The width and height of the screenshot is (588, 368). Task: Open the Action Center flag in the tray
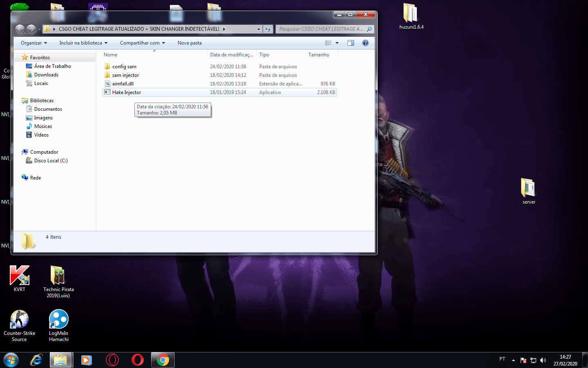pos(523,360)
